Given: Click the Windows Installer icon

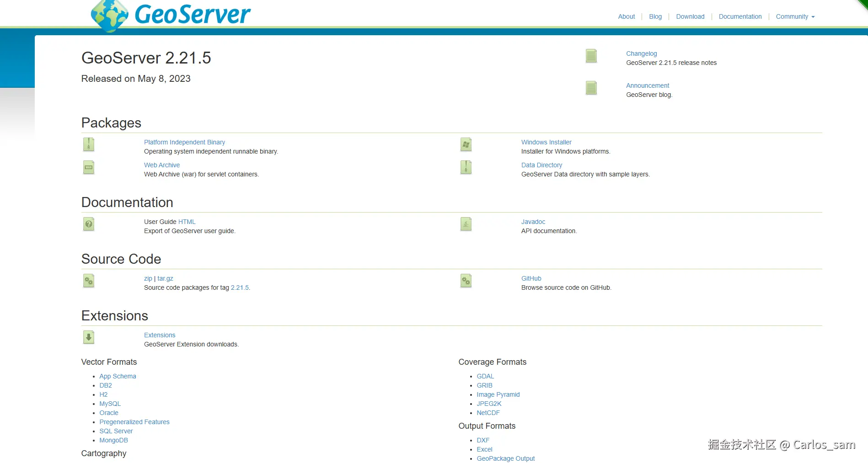Looking at the screenshot, I should [x=466, y=144].
